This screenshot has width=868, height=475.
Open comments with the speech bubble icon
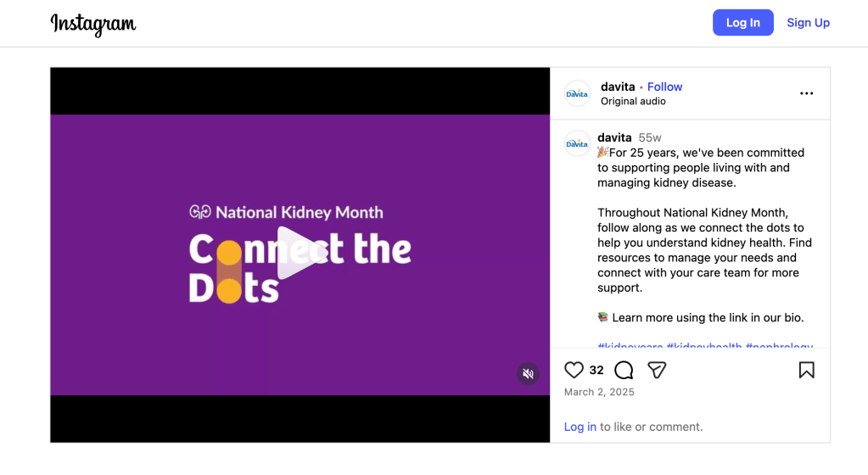[624, 370]
